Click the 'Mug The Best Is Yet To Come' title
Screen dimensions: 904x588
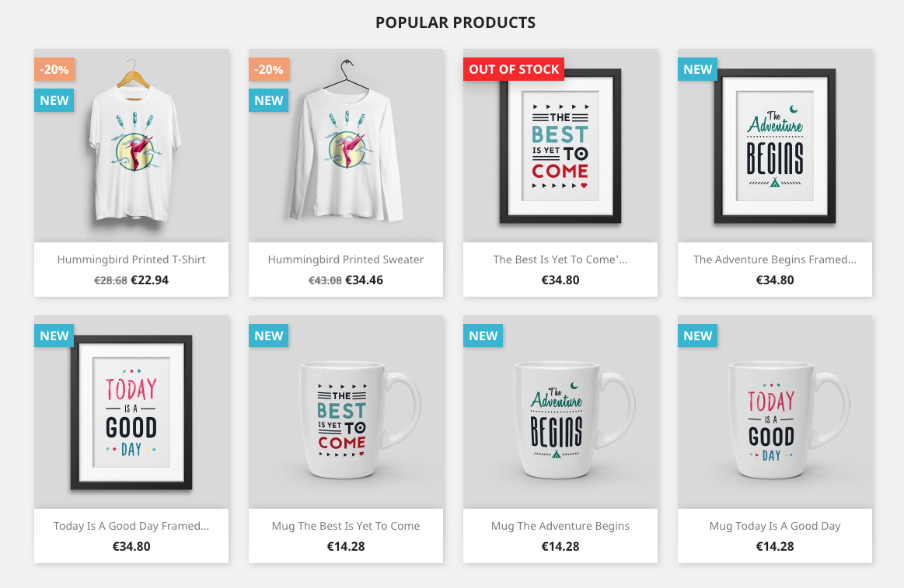tap(346, 526)
